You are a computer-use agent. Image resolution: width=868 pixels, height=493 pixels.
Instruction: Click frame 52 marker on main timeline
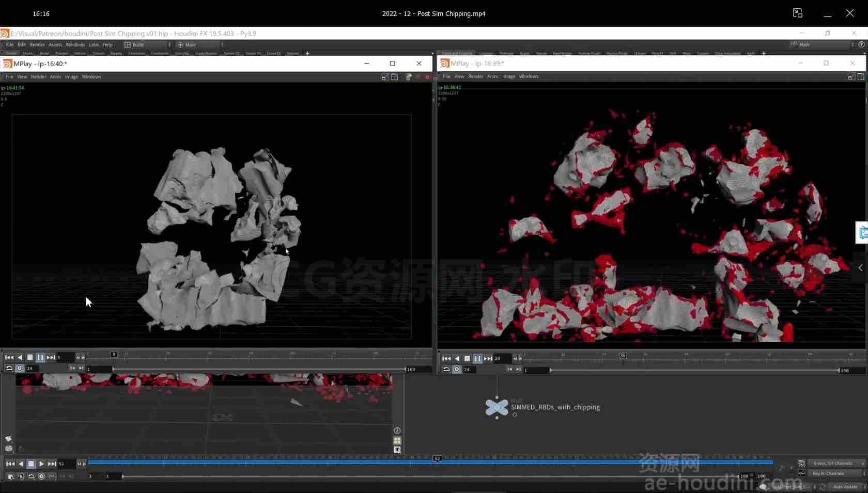(437, 458)
